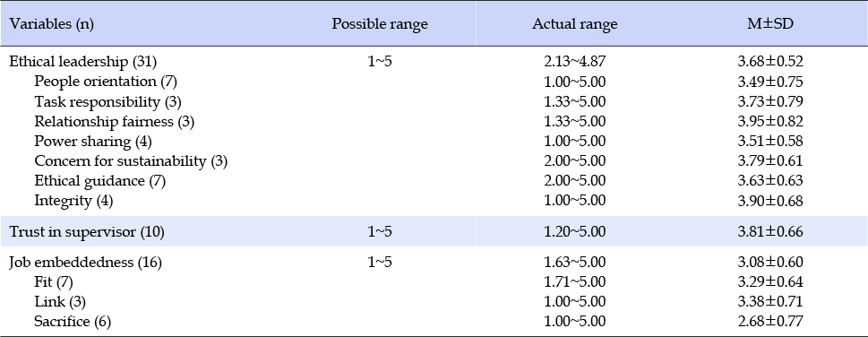Select 'Relationship fairness (3)' text
This screenshot has width=868, height=337.
114,121
